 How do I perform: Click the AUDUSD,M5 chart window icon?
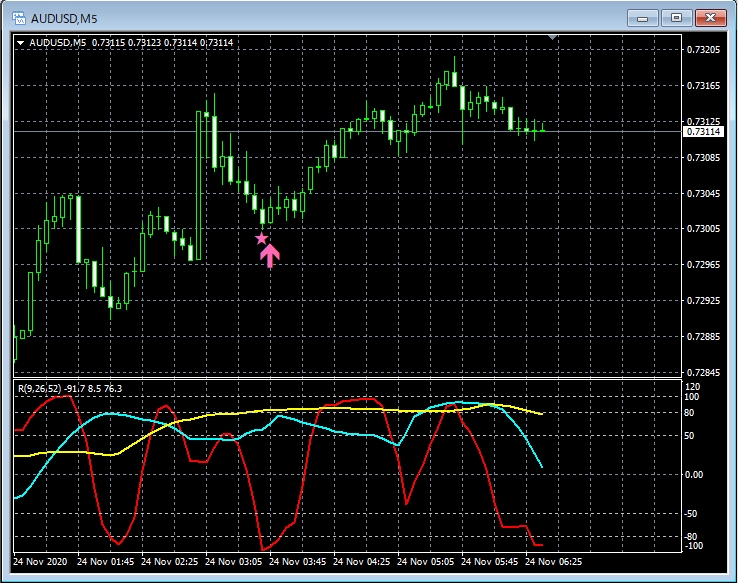(x=19, y=18)
